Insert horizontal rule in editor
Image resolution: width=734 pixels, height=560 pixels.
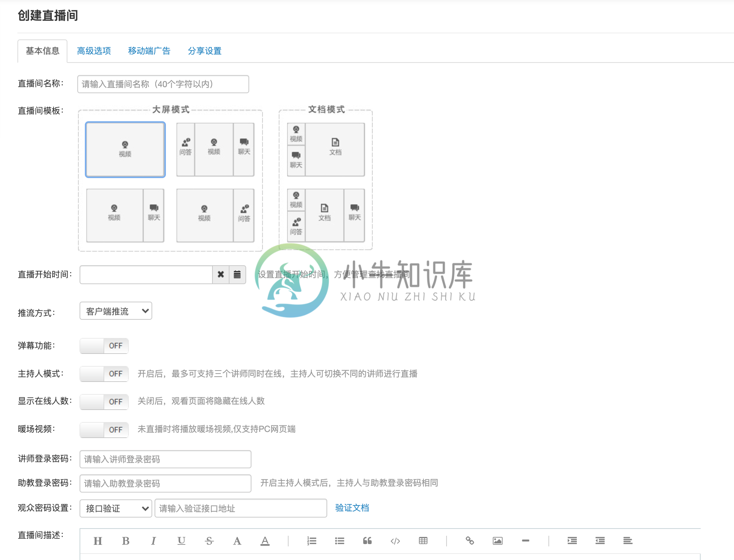coord(525,541)
